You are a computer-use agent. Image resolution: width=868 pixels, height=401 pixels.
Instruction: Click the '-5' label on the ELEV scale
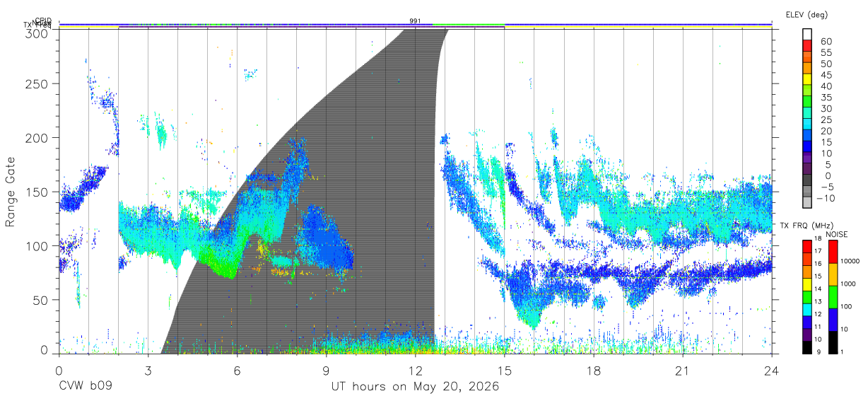point(827,187)
